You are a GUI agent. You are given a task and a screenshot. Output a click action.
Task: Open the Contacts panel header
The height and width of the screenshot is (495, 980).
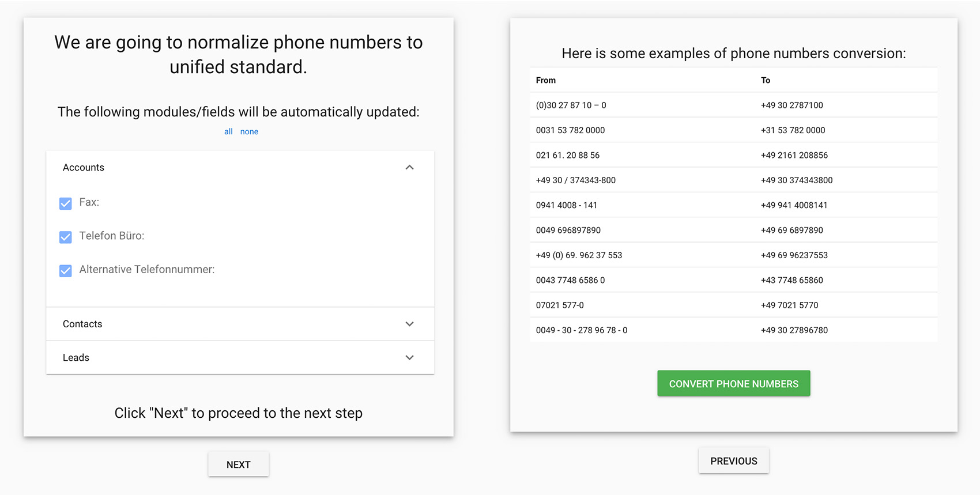(x=82, y=324)
